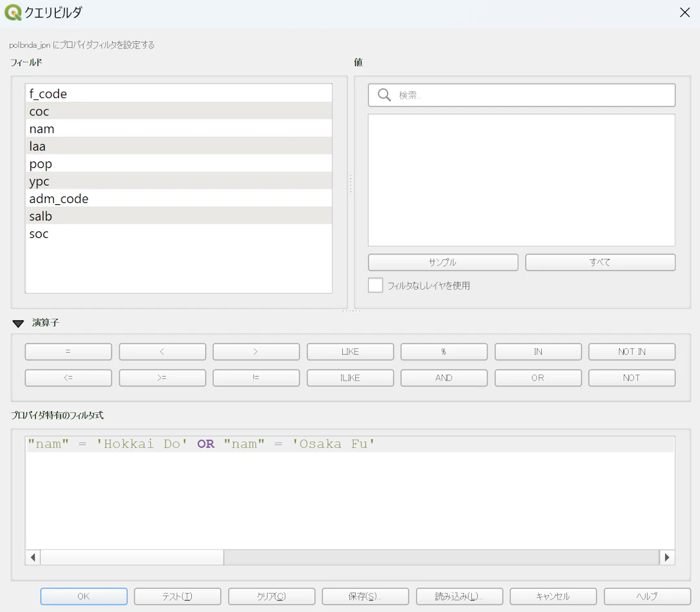Clear the expression with クリア button

coord(272,596)
